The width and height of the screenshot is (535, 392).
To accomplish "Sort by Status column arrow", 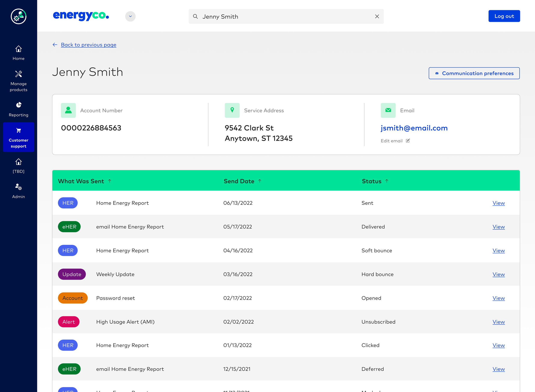I will coord(387,181).
